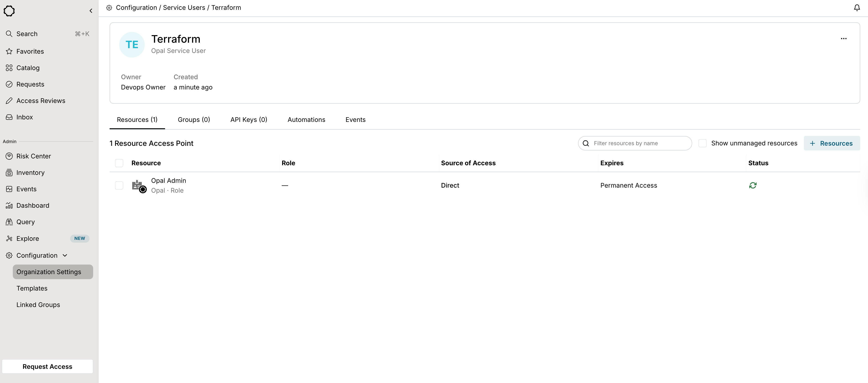Click the Opal logo icon

pos(9,11)
